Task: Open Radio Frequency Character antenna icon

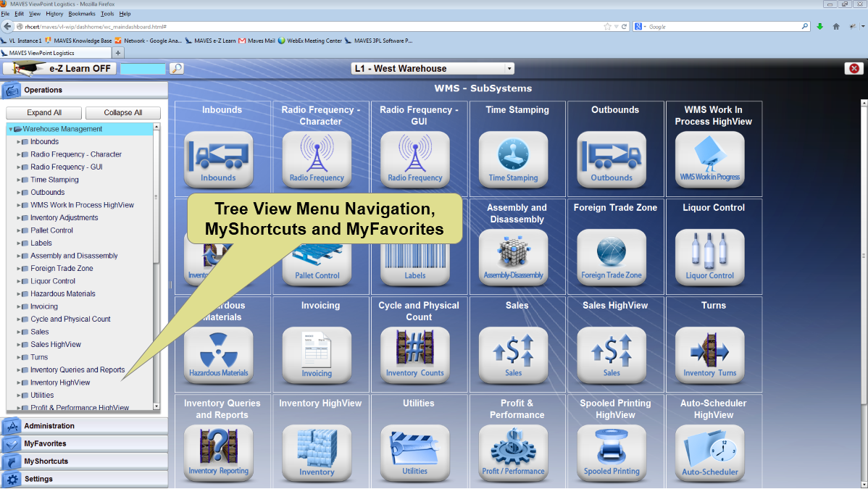Action: (x=317, y=159)
